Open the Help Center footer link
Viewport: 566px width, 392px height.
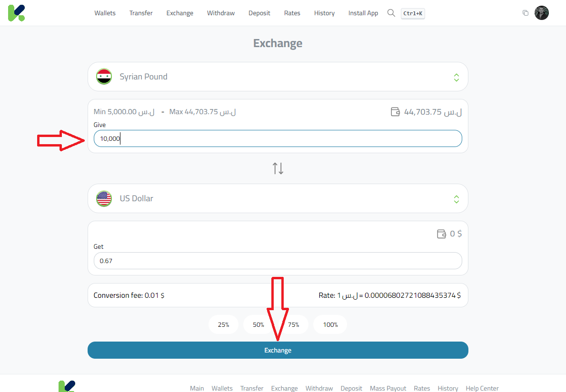point(482,388)
